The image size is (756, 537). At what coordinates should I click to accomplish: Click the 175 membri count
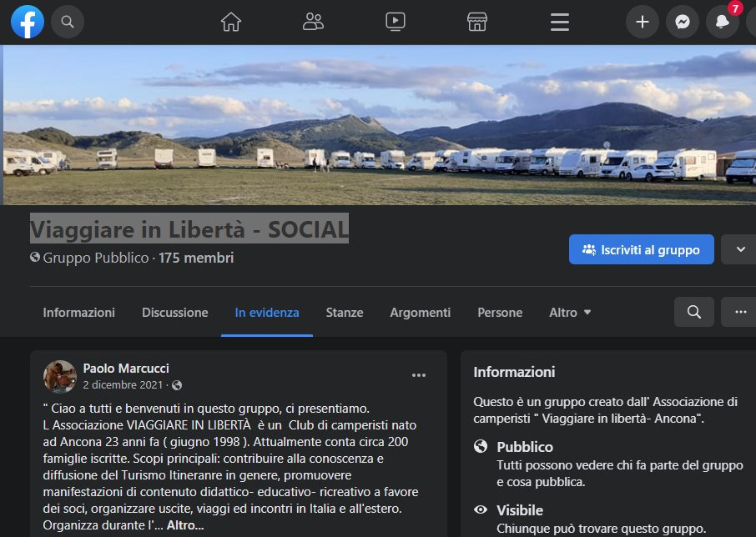[196, 258]
